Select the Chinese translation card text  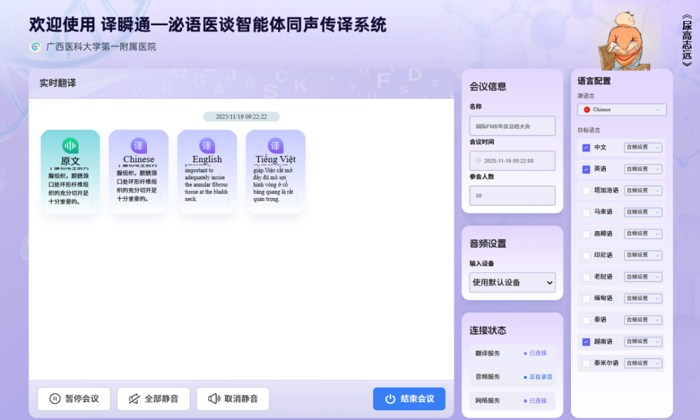click(x=137, y=184)
